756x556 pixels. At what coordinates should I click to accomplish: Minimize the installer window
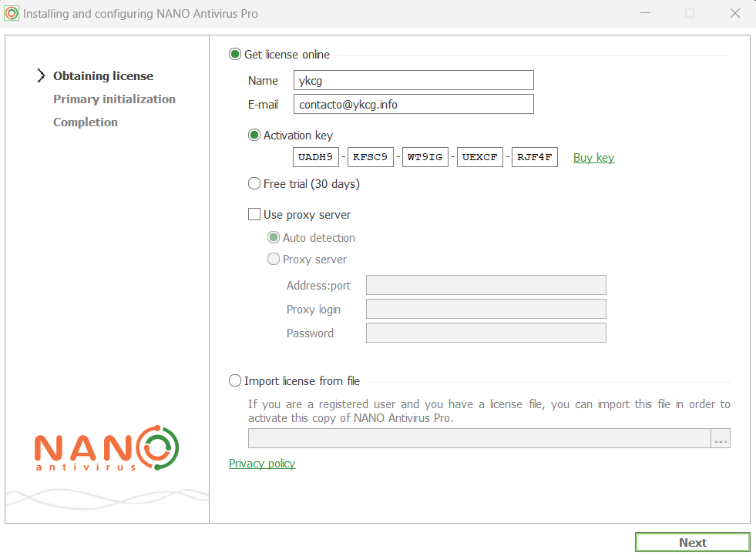click(644, 13)
